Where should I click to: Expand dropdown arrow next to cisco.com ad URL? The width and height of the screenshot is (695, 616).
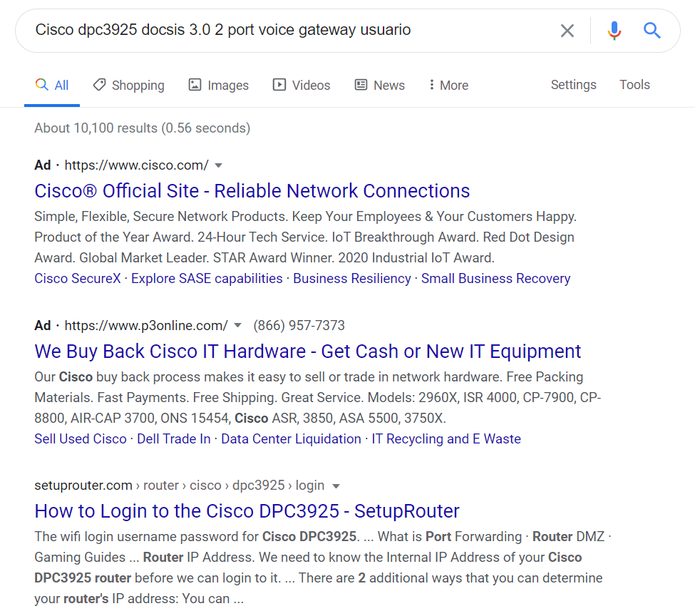(219, 165)
